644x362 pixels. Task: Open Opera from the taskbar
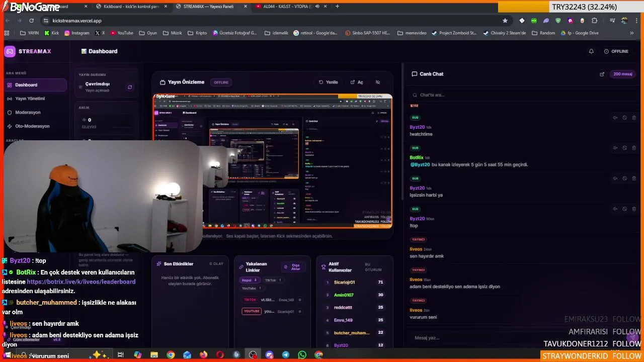[220, 355]
